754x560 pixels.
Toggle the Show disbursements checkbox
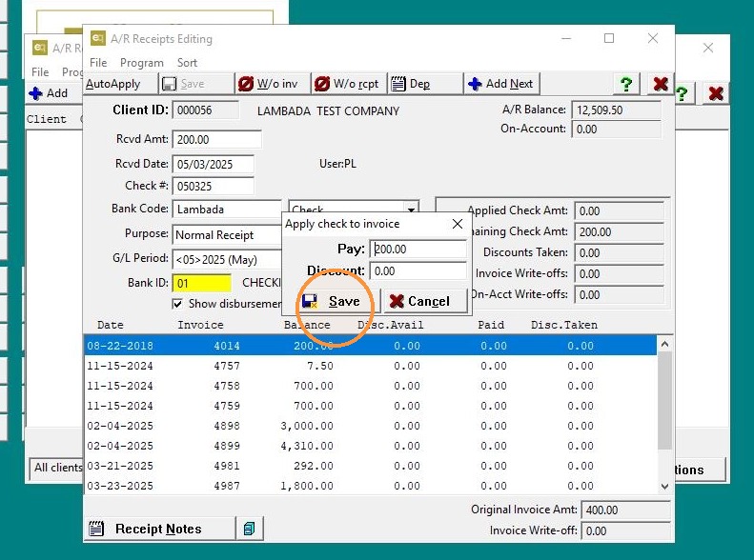point(177,304)
